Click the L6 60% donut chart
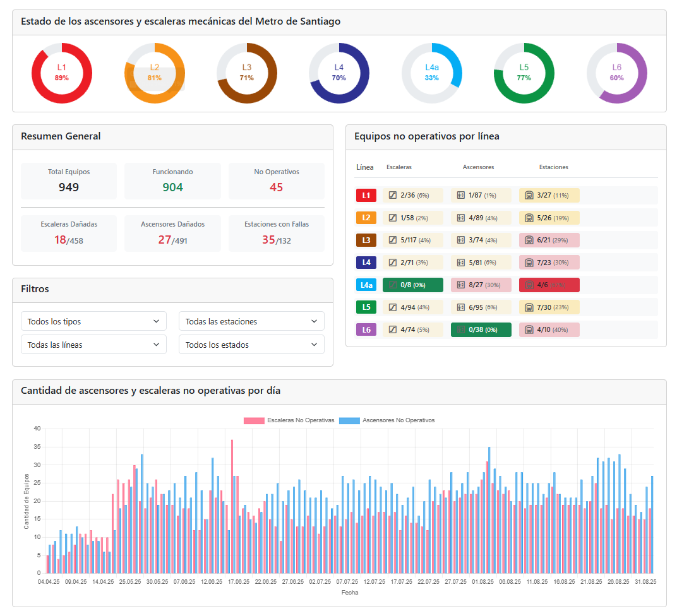 pyautogui.click(x=617, y=73)
